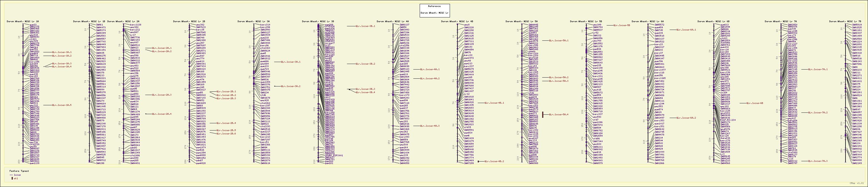The width and height of the screenshot is (868, 187).
Task: Open the Durum Wheat, NSGC Lr 2B map title
Action: [189, 21]
